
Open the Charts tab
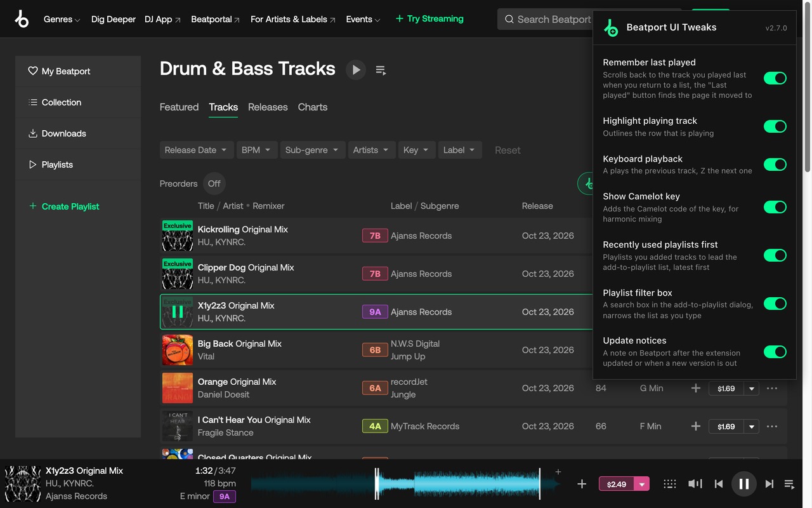(x=313, y=107)
